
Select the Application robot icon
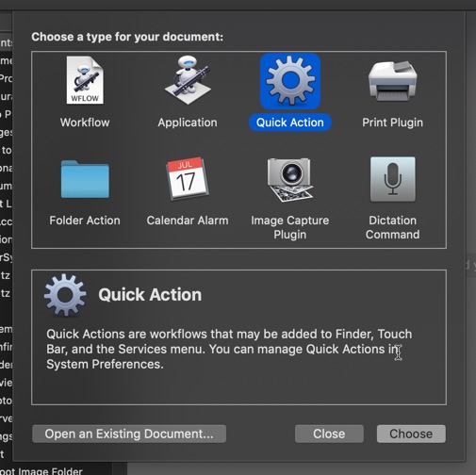tap(188, 80)
